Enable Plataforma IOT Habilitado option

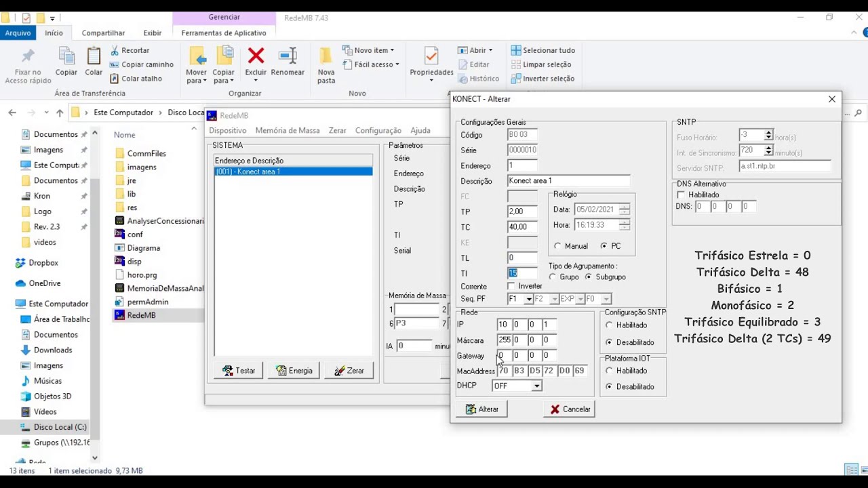tap(609, 371)
